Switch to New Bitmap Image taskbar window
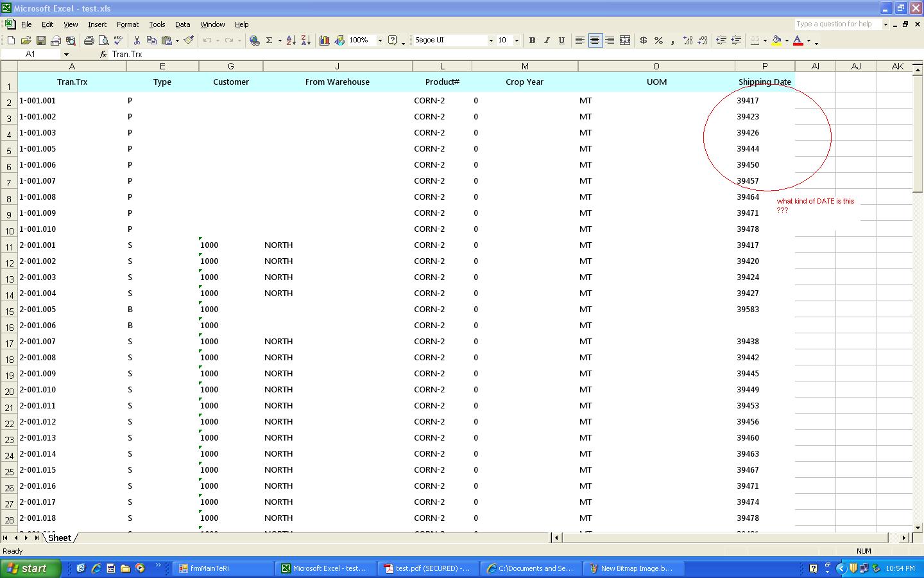The image size is (924, 578). coord(635,568)
